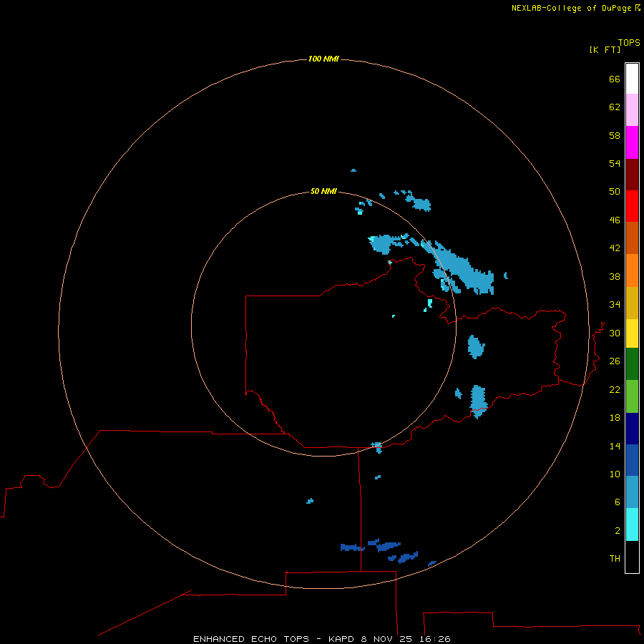Click the cyan 10 kft legend swatch
The height and width of the screenshot is (644, 644).
[632, 525]
